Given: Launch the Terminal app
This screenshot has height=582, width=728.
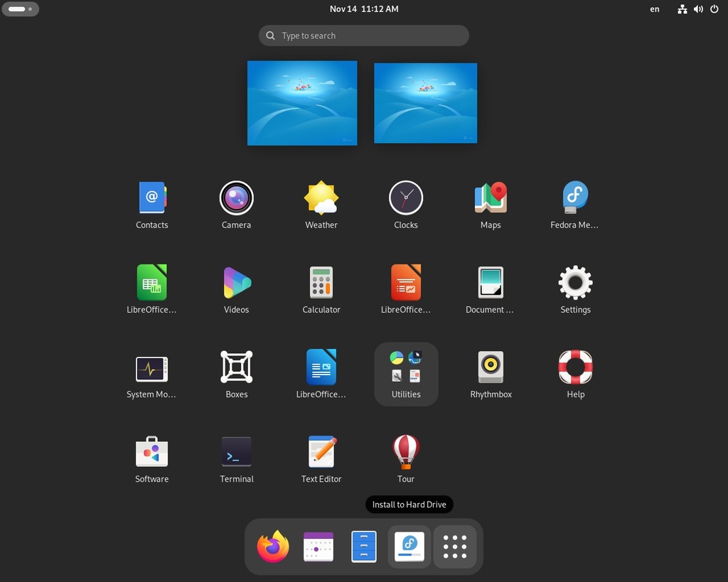Looking at the screenshot, I should click(236, 451).
